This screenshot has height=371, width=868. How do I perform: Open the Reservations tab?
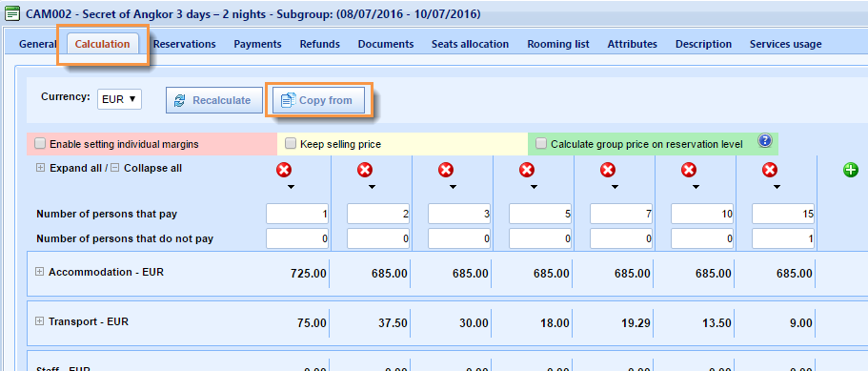click(184, 44)
